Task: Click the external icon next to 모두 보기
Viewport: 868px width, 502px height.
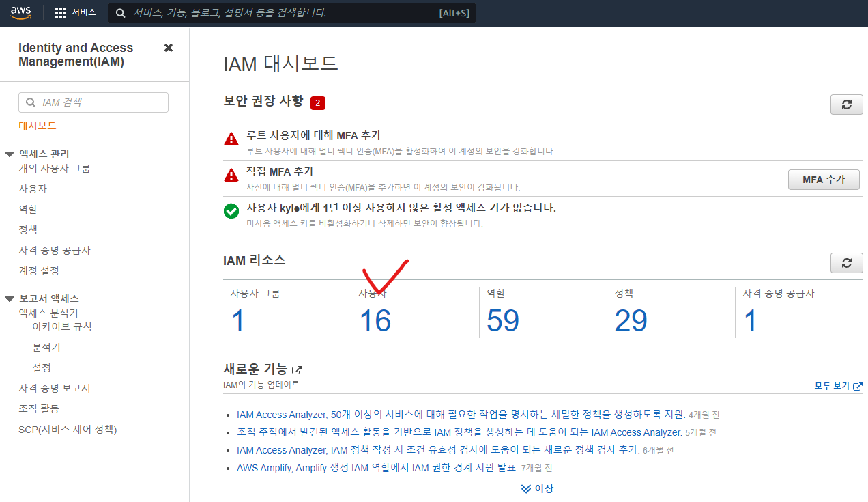Action: (858, 386)
